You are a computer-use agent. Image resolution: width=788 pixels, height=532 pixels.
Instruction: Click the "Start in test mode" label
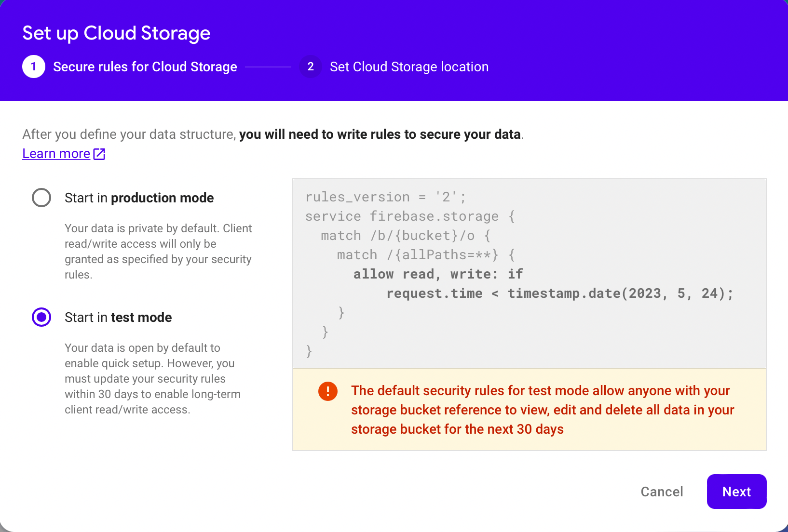point(118,318)
